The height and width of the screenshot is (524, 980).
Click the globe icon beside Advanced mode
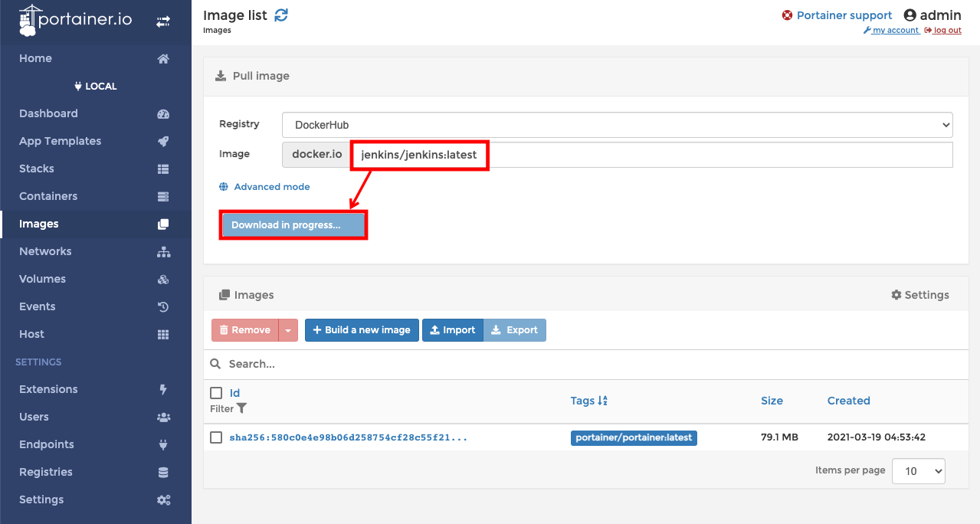224,187
